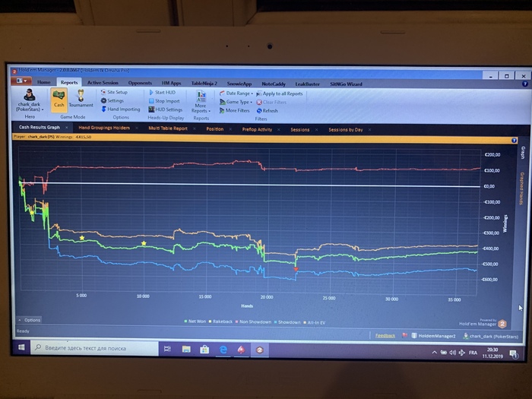The height and width of the screenshot is (399, 532).
Task: Start the HUD
Action: [162, 92]
